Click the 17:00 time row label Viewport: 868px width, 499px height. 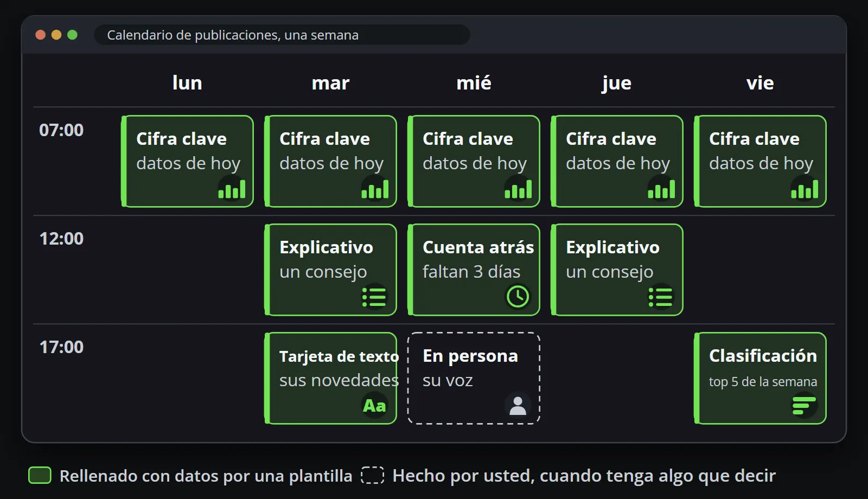click(x=61, y=347)
